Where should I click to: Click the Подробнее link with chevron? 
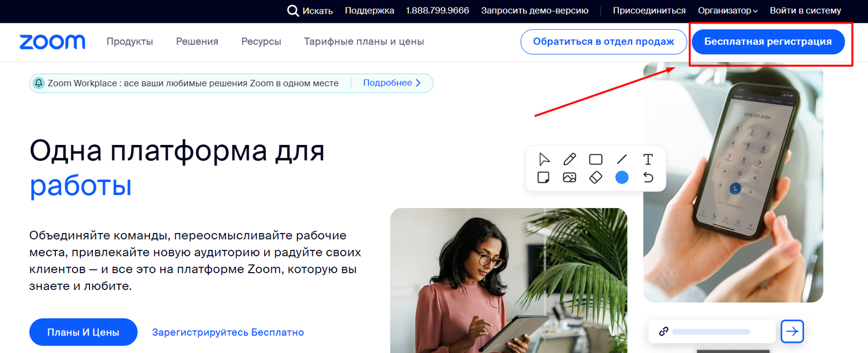(x=392, y=83)
